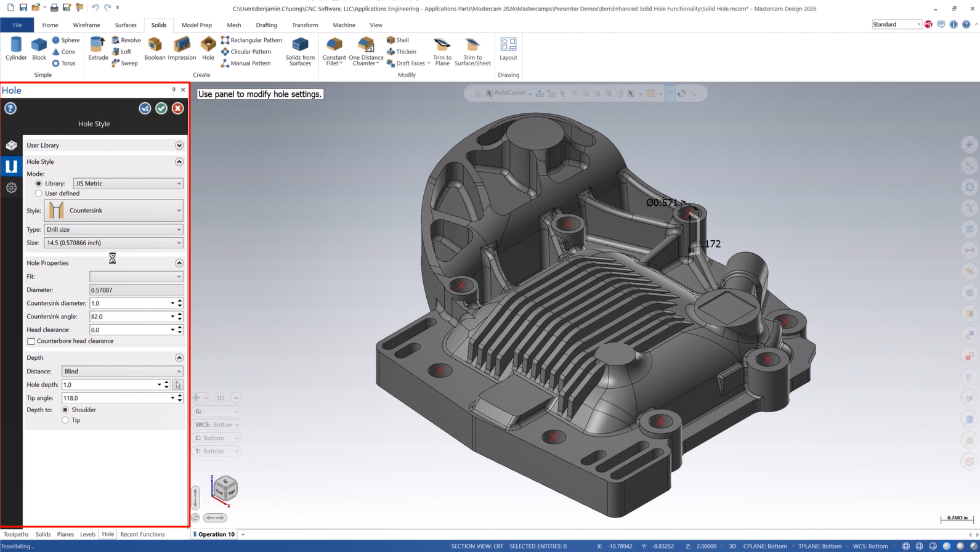Open the Recent Functions tab

click(142, 534)
